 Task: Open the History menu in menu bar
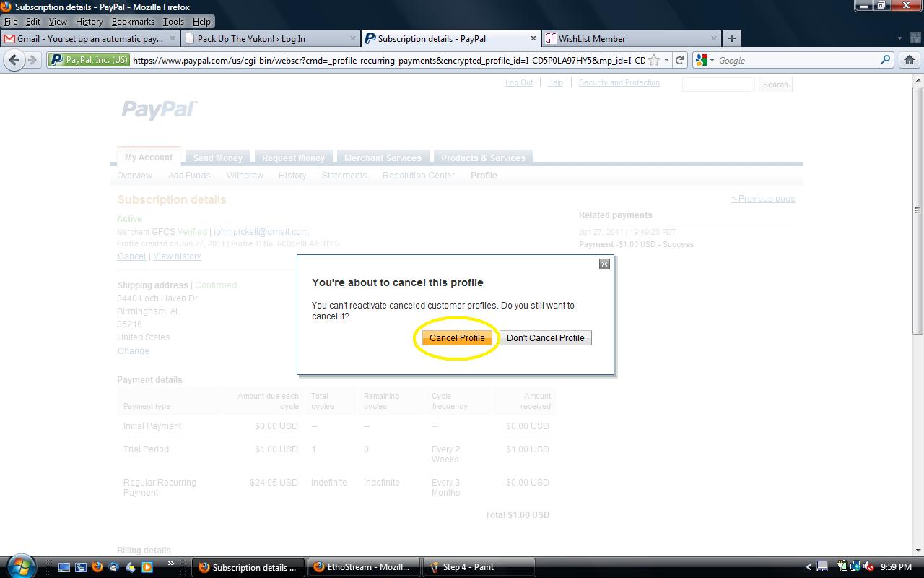click(90, 22)
